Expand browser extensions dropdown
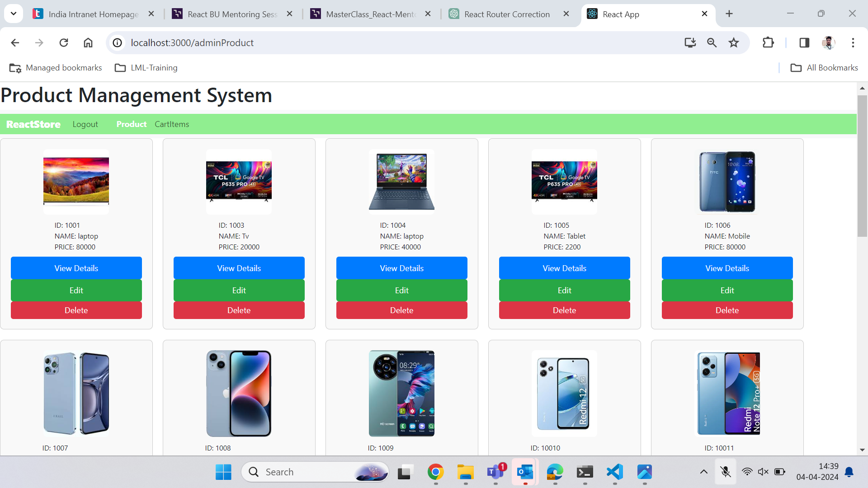This screenshot has width=868, height=488. (x=769, y=42)
